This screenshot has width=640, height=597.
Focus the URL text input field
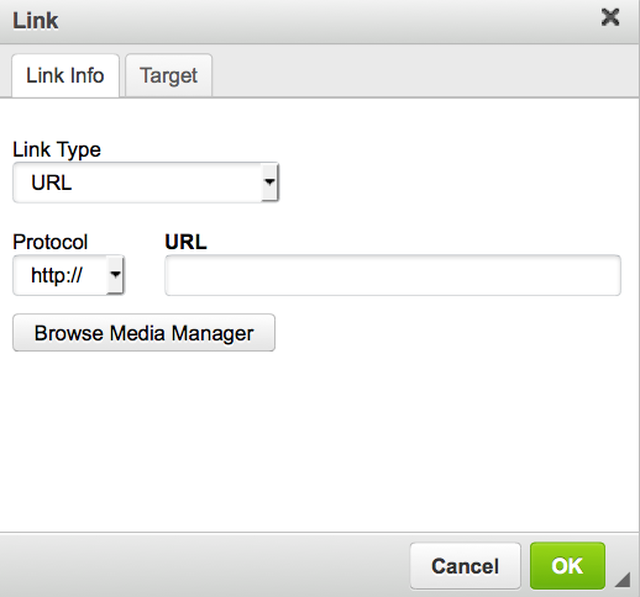pyautogui.click(x=393, y=276)
